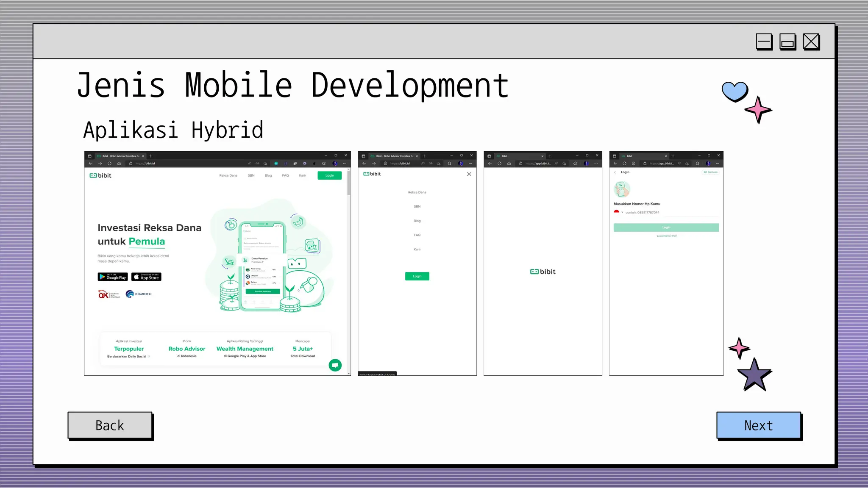The height and width of the screenshot is (488, 868).
Task: Click the green Login button in the mobile menu
Action: click(417, 276)
